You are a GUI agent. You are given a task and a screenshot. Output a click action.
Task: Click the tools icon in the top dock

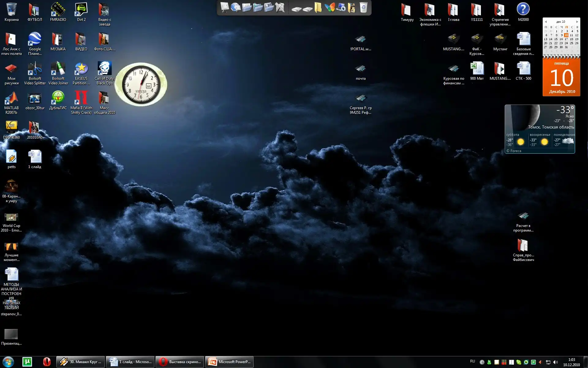pos(280,7)
